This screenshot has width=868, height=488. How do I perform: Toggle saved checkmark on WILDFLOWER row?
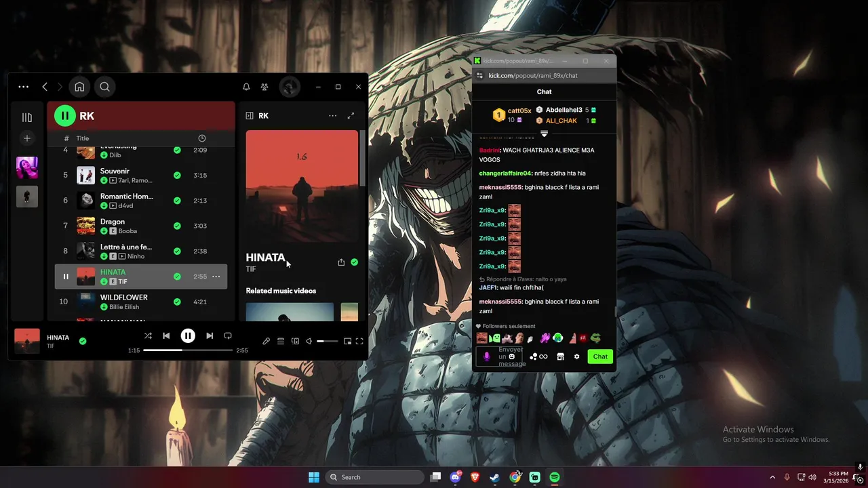click(x=177, y=302)
